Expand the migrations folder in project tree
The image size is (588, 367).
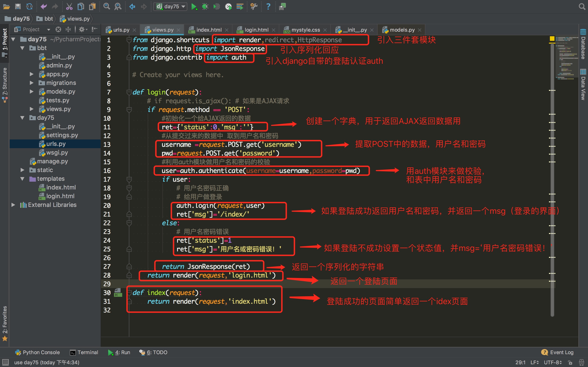pyautogui.click(x=32, y=83)
